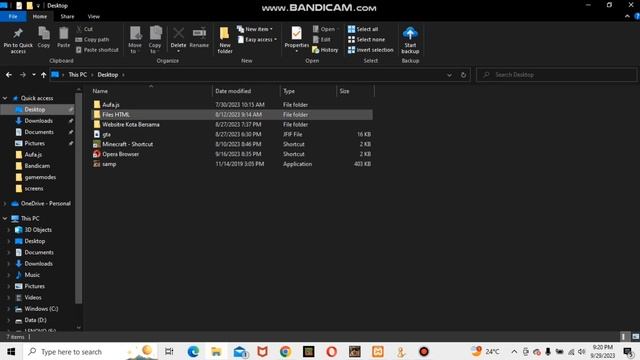Collapse the Quick access tree

tap(5, 98)
